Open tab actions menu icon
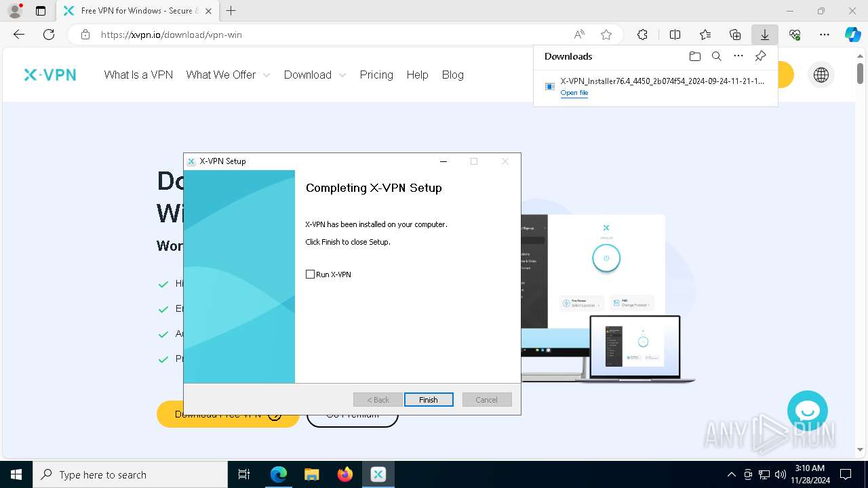 [x=41, y=11]
